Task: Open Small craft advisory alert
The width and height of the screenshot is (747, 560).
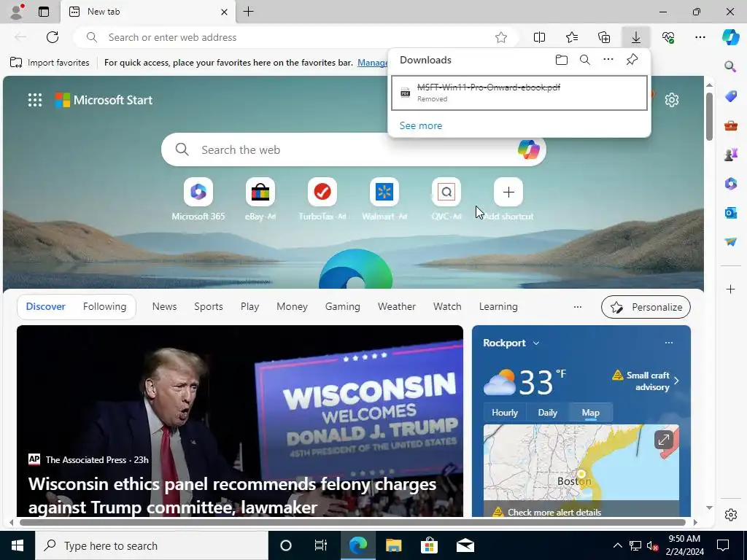Action: pyautogui.click(x=646, y=381)
